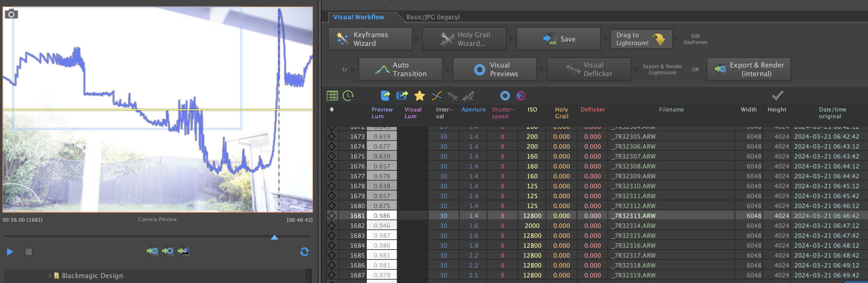Click the preview timeline slider handle

(x=274, y=237)
